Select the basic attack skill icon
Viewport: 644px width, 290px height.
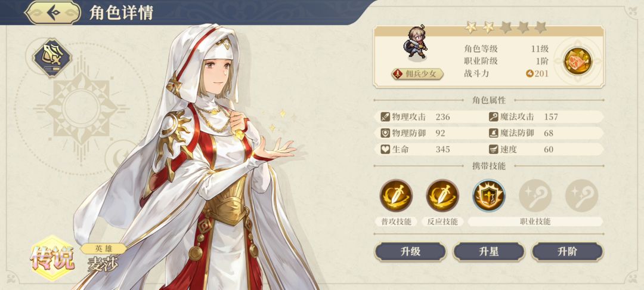pos(396,196)
